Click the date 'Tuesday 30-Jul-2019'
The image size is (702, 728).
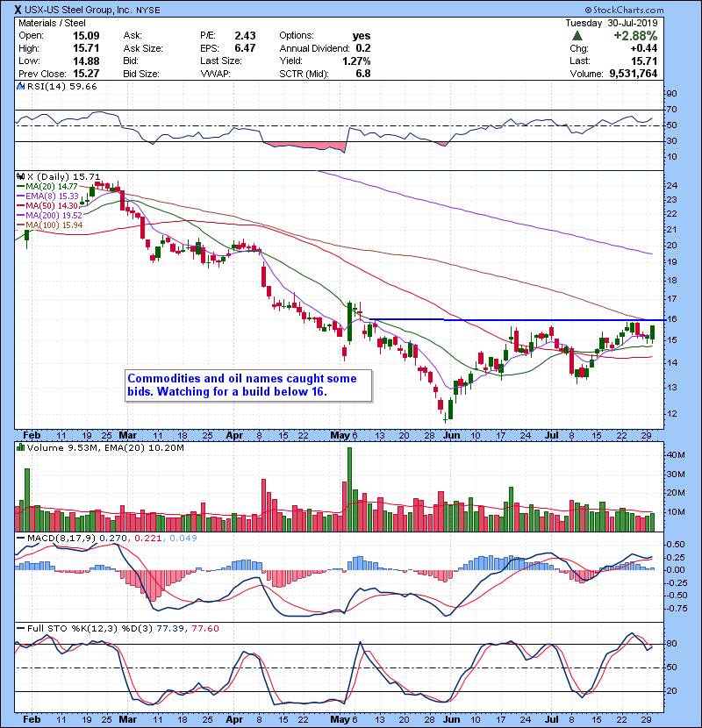tap(612, 23)
